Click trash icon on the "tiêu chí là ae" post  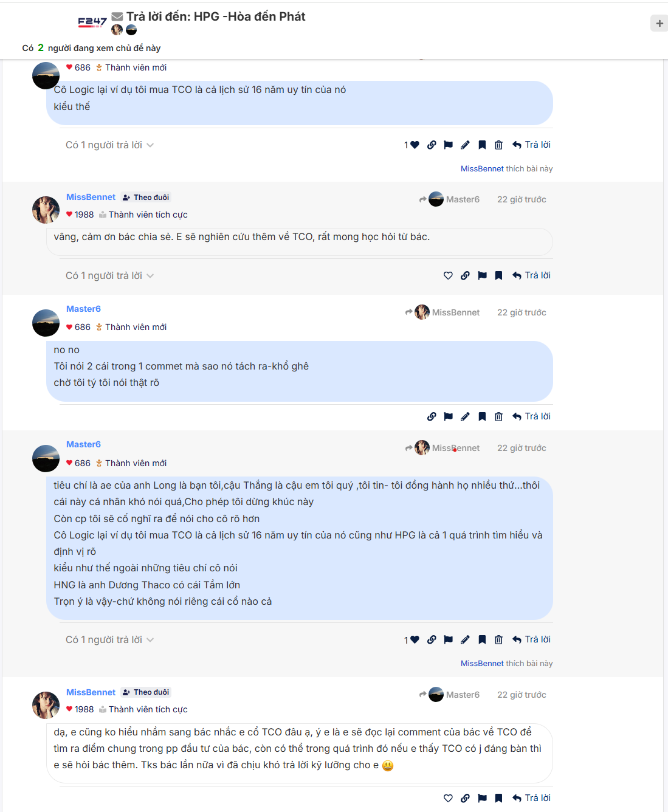pyautogui.click(x=498, y=639)
